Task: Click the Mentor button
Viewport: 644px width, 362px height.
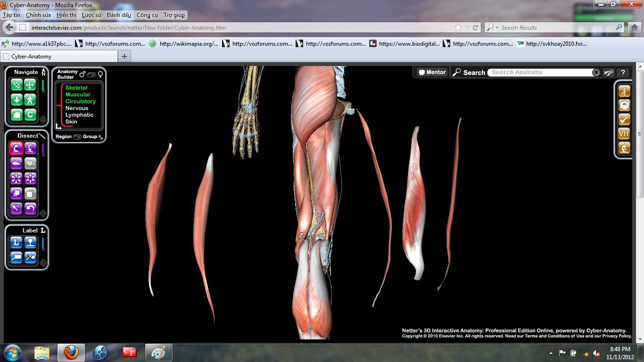Action: coord(432,72)
